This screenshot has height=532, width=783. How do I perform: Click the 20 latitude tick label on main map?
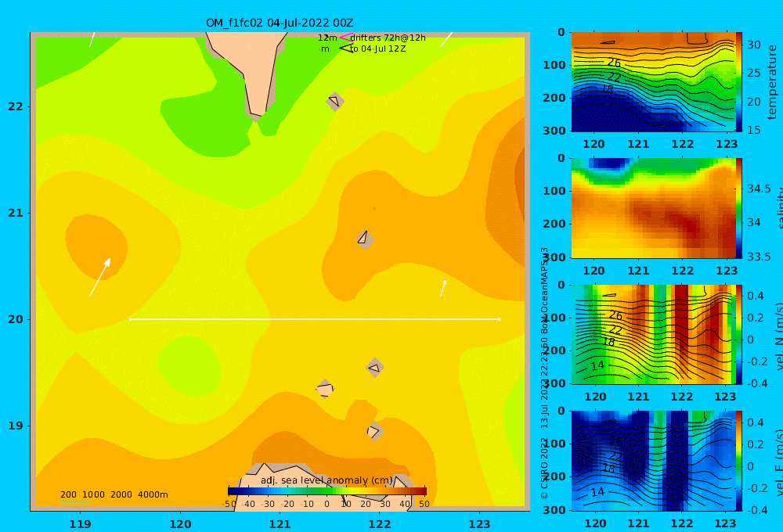[16, 319]
